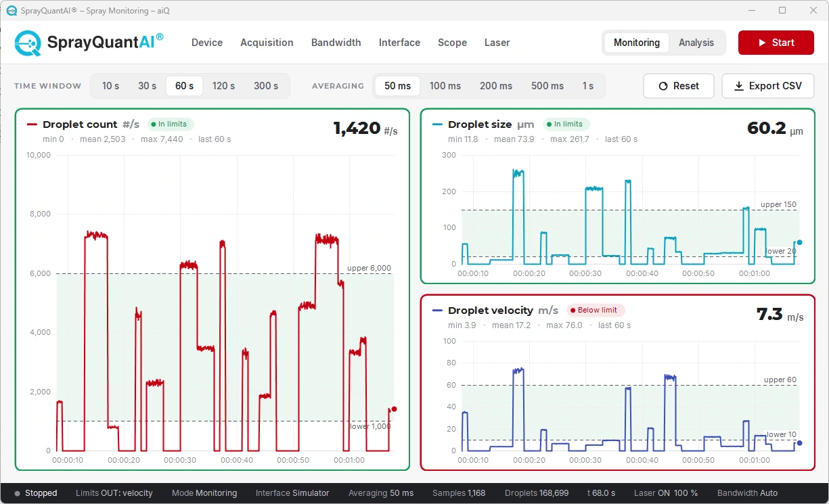
Task: Click the red Droplet count legend line
Action: point(32,124)
